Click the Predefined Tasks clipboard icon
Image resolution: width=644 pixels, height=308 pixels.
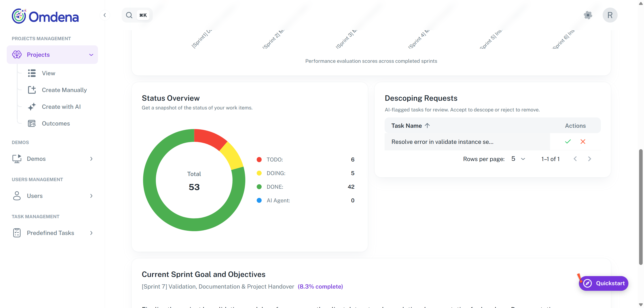coord(17,233)
